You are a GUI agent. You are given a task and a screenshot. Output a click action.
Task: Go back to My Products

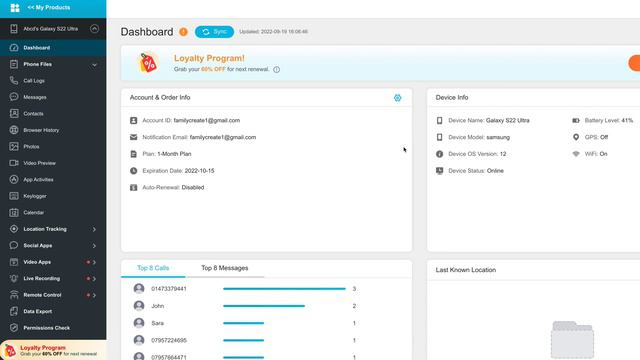[49, 7]
